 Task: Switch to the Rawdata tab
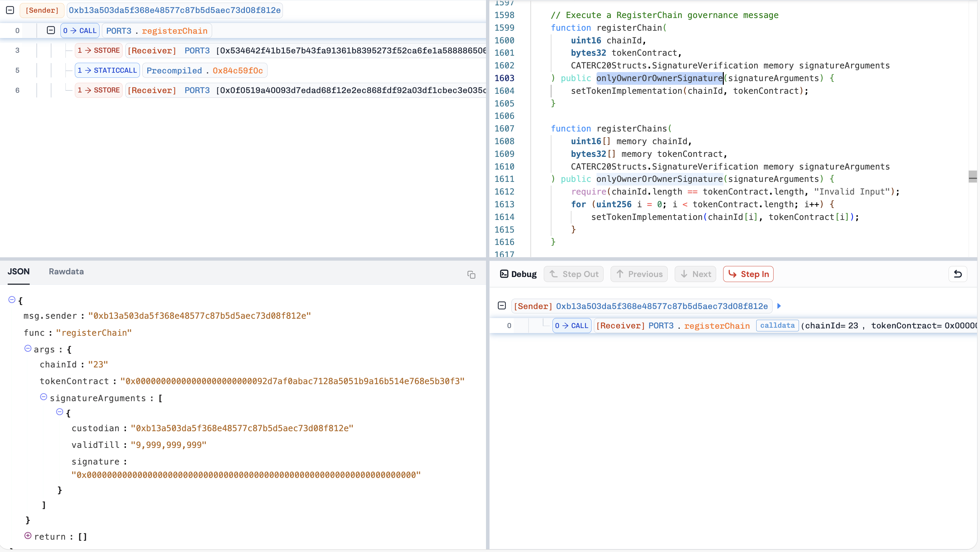(x=66, y=271)
